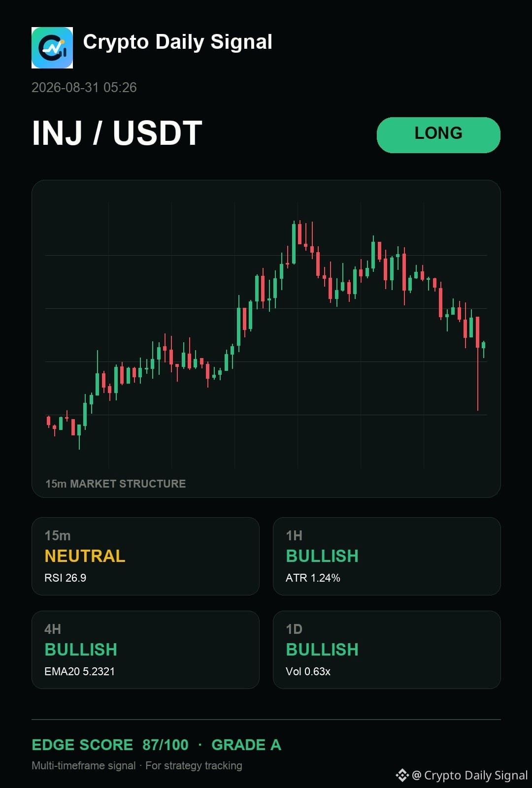Screen dimensions: 532x788
Task: Open the 15m NEUTRAL timeframe card
Action: [145, 556]
